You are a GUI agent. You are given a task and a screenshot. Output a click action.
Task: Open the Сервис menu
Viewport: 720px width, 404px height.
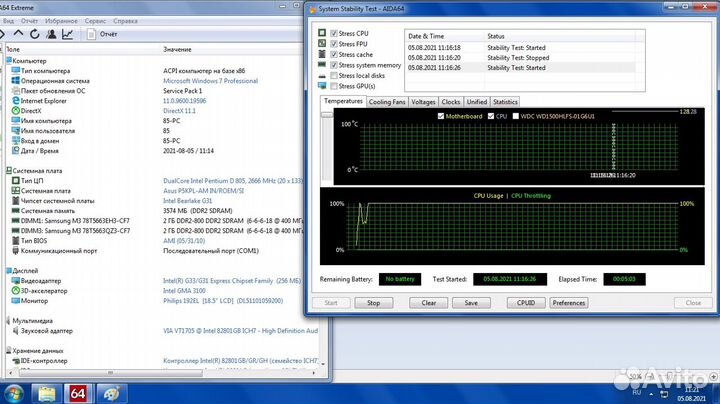click(x=96, y=21)
